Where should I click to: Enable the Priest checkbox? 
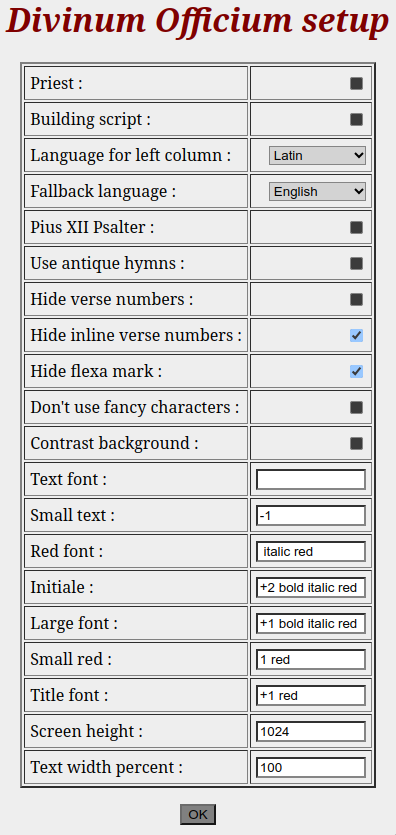pyautogui.click(x=357, y=84)
